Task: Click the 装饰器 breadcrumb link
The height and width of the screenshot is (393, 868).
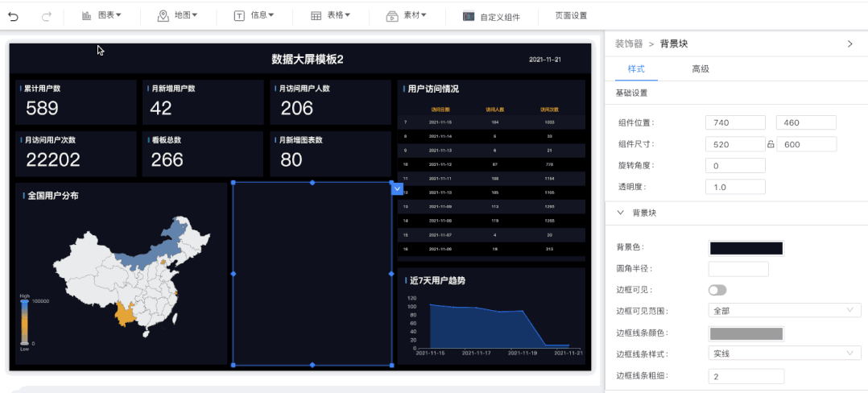Action: point(629,43)
